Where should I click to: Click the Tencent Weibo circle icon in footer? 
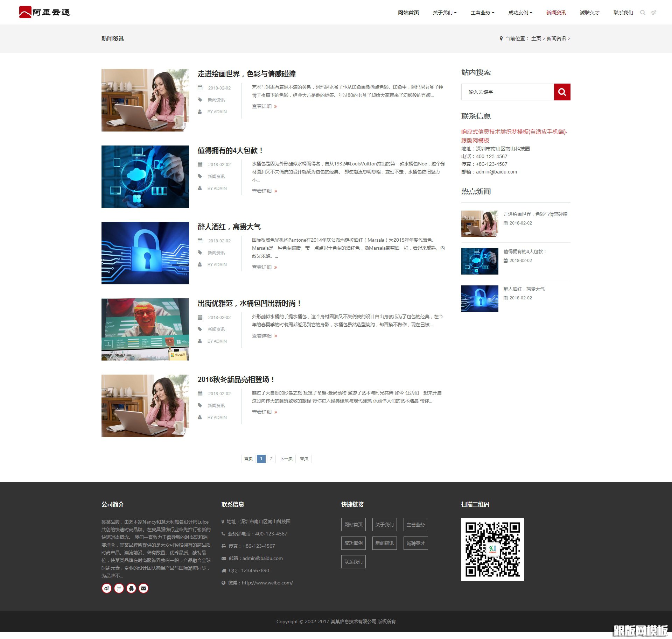pos(119,588)
